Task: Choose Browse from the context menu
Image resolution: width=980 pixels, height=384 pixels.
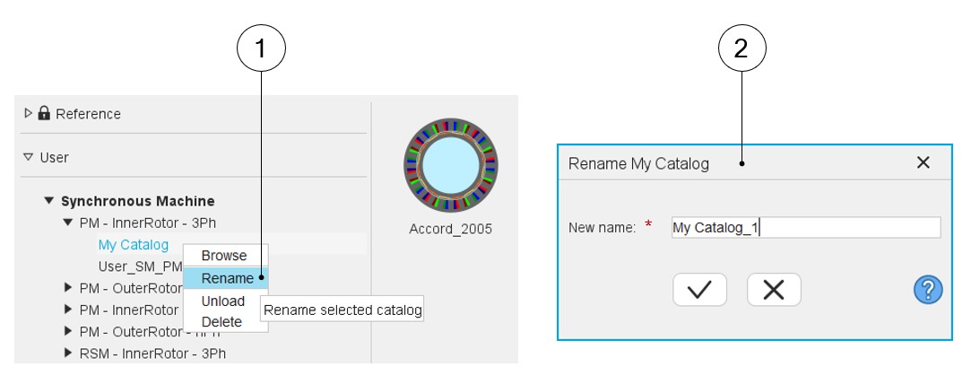Action: [x=223, y=256]
